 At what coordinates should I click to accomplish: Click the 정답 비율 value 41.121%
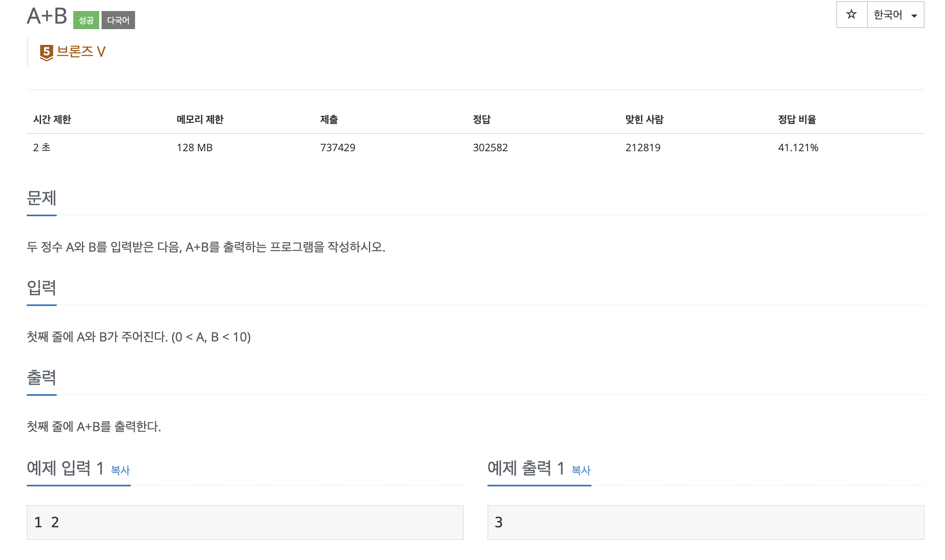pyautogui.click(x=798, y=148)
